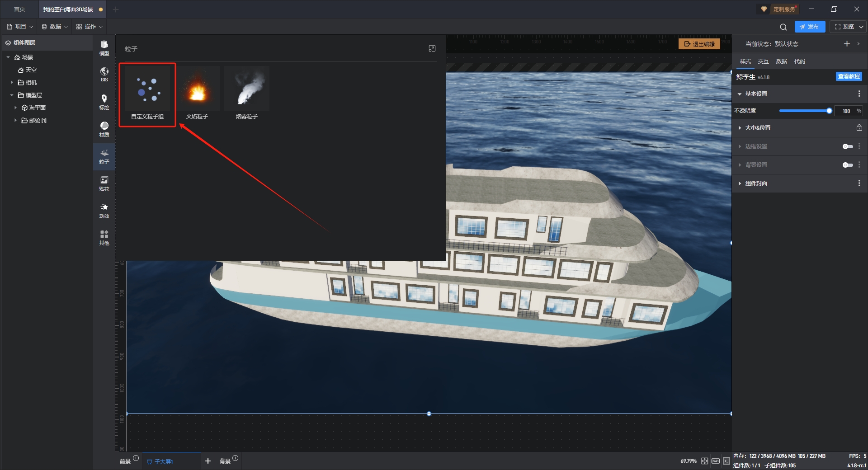The height and width of the screenshot is (470, 868).
Task: Open the 动效 (animation effects) category
Action: [x=104, y=210]
